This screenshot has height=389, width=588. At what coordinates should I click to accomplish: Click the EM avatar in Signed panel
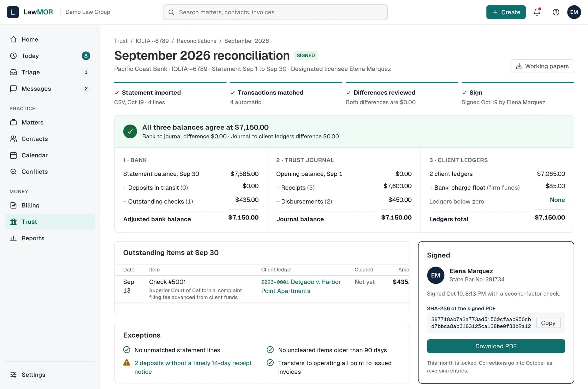pos(435,275)
